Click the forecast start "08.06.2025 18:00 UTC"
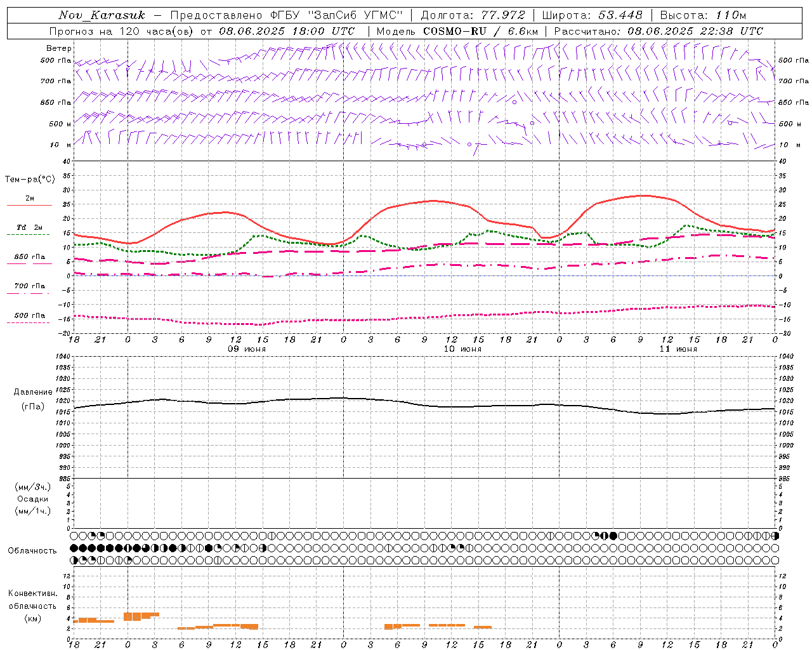This screenshot has width=812, height=650. tap(287, 31)
